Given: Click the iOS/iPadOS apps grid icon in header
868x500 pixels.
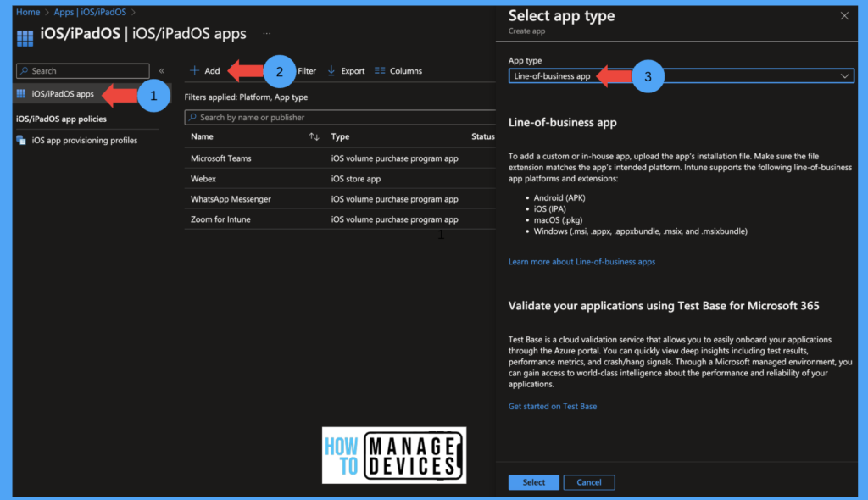Looking at the screenshot, I should coord(25,38).
